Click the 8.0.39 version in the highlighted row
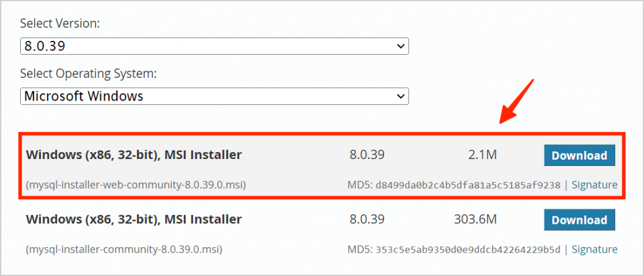The image size is (644, 276). (x=367, y=155)
